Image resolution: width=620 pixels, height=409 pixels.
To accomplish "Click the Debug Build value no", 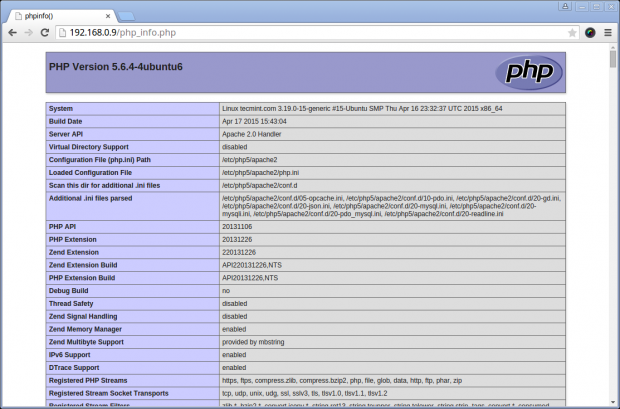I will click(226, 291).
